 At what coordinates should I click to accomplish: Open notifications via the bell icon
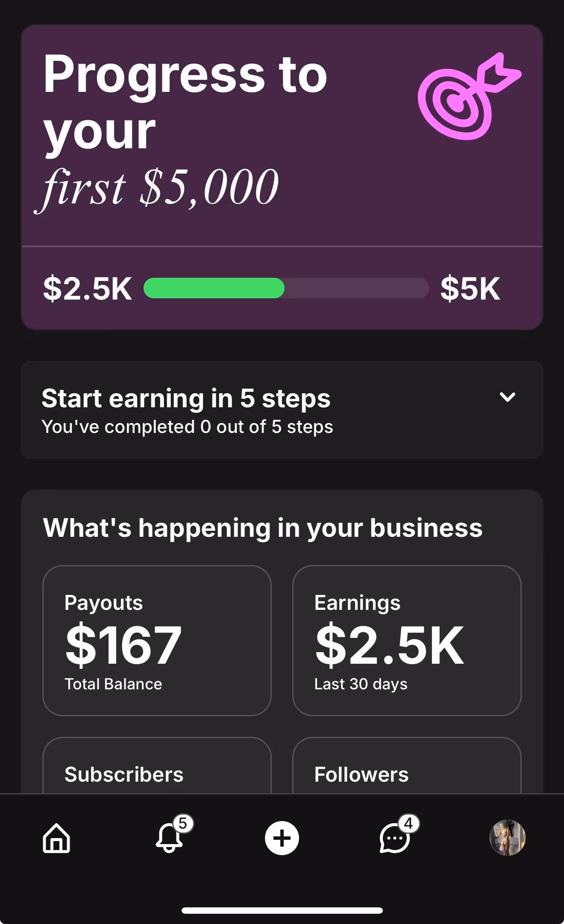click(169, 838)
